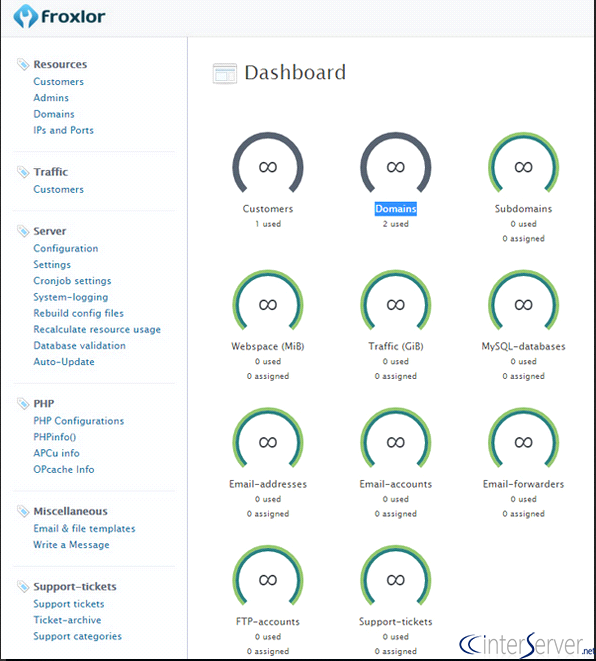Open System-logging

click(71, 297)
